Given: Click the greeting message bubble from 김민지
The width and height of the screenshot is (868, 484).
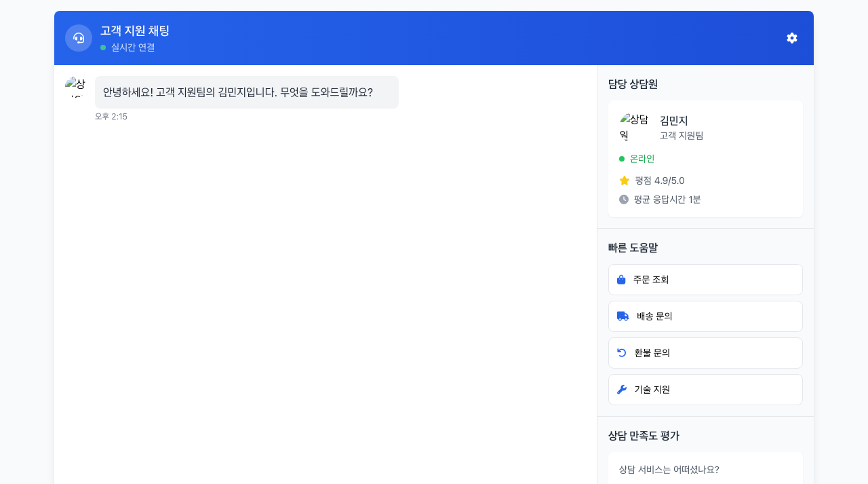Looking at the screenshot, I should tap(247, 92).
